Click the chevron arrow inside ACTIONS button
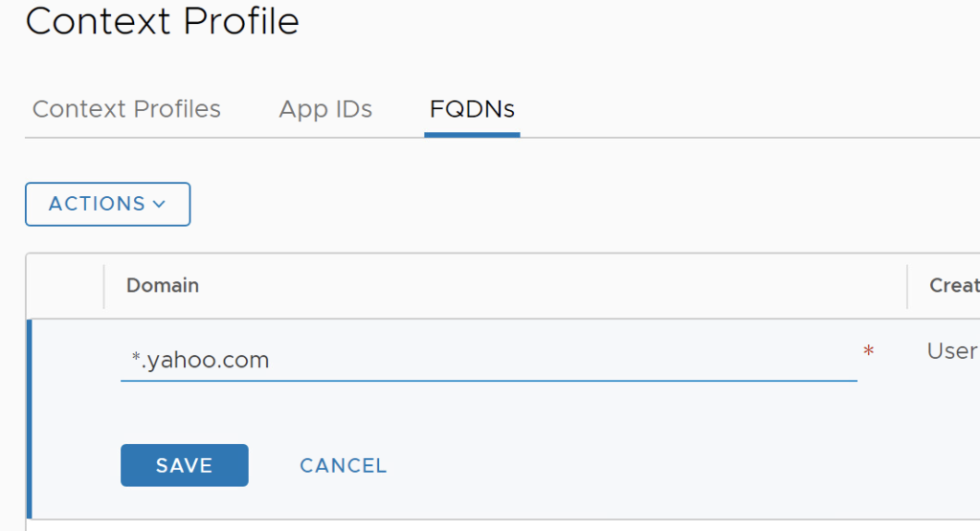This screenshot has height=531, width=980. 160,205
